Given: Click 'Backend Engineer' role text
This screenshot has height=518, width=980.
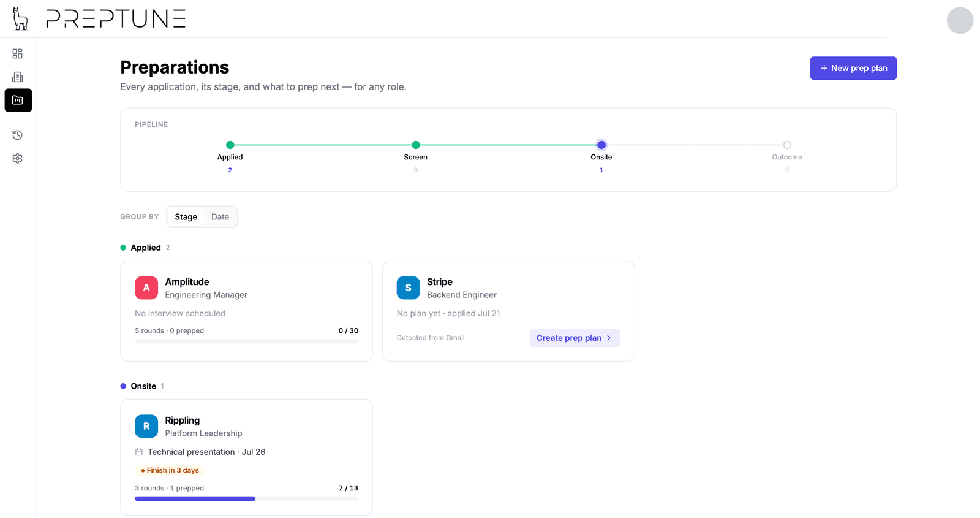Looking at the screenshot, I should 462,295.
